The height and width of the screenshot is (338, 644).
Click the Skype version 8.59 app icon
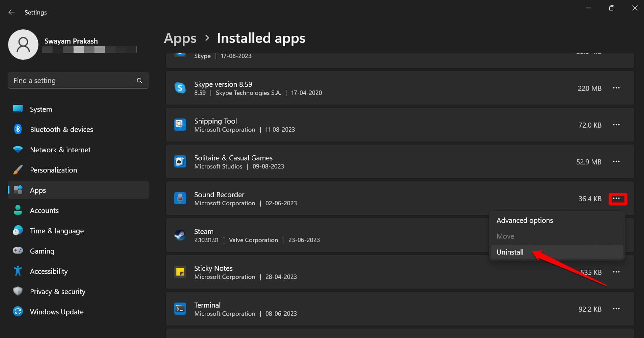click(x=180, y=88)
